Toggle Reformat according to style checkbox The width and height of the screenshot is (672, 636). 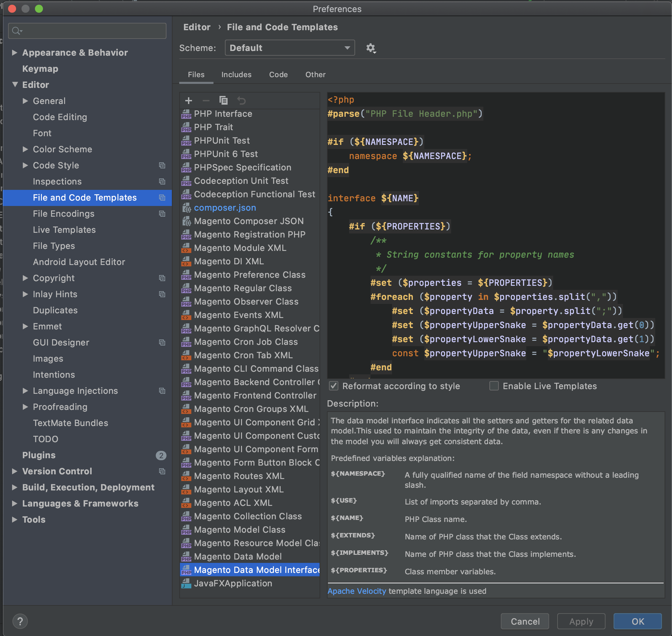click(334, 386)
